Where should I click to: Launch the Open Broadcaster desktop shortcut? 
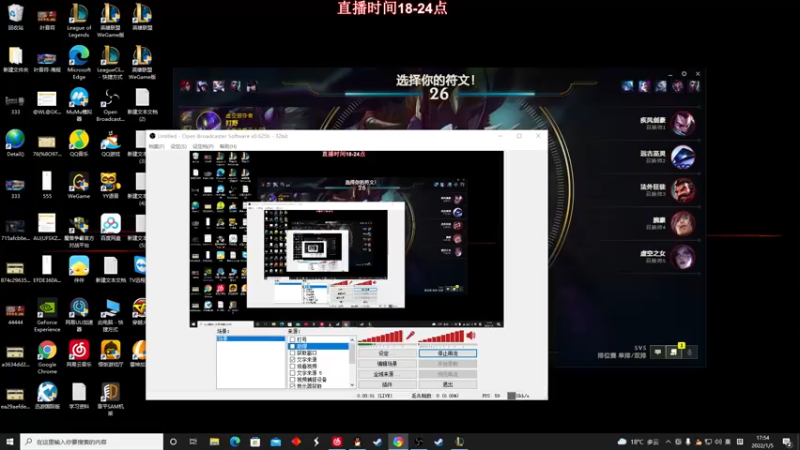pos(110,105)
